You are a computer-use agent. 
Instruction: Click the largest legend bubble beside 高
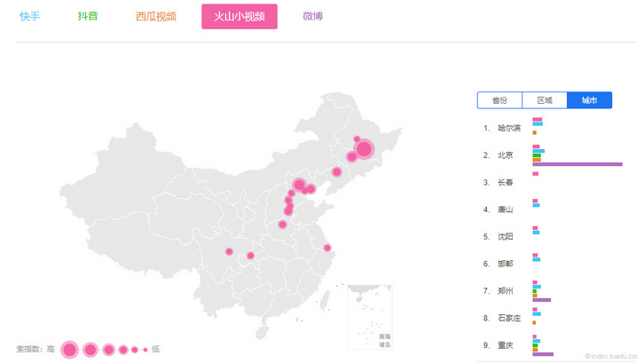[70, 350]
